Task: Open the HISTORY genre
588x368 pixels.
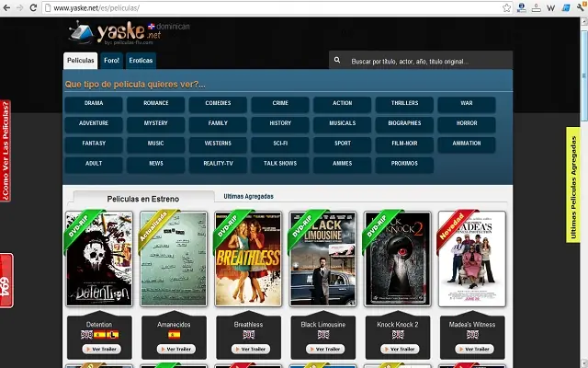Action: pyautogui.click(x=280, y=124)
